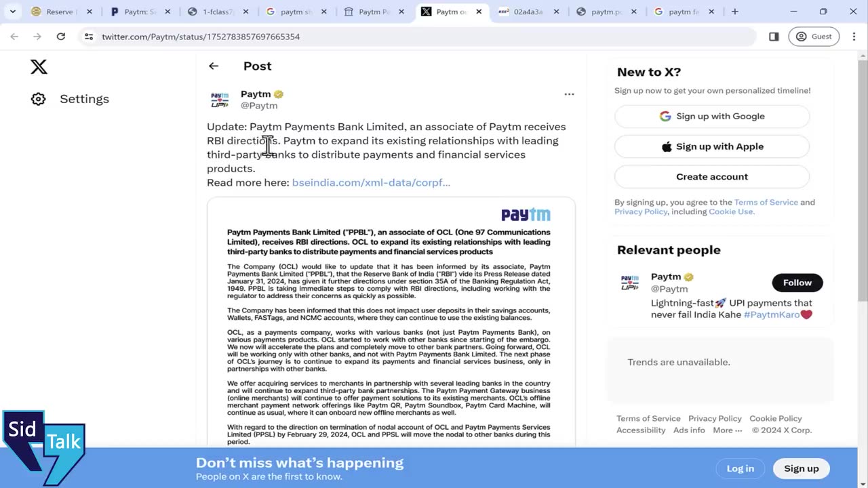
Task: Open the X logo home icon
Action: click(x=39, y=66)
